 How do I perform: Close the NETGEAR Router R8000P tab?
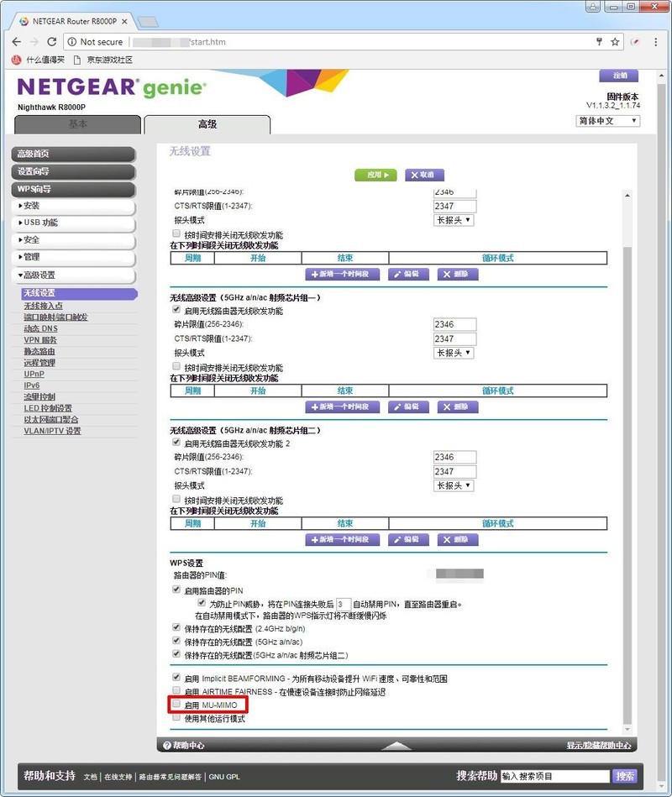[124, 21]
